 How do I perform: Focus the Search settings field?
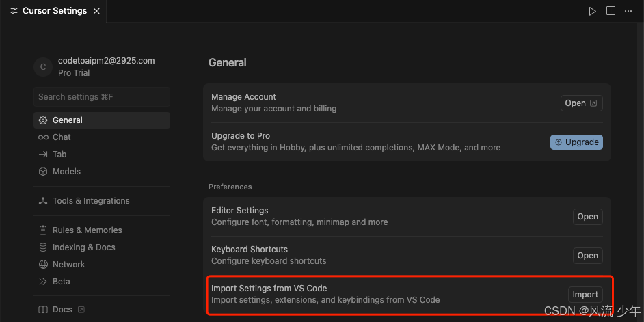click(x=102, y=97)
